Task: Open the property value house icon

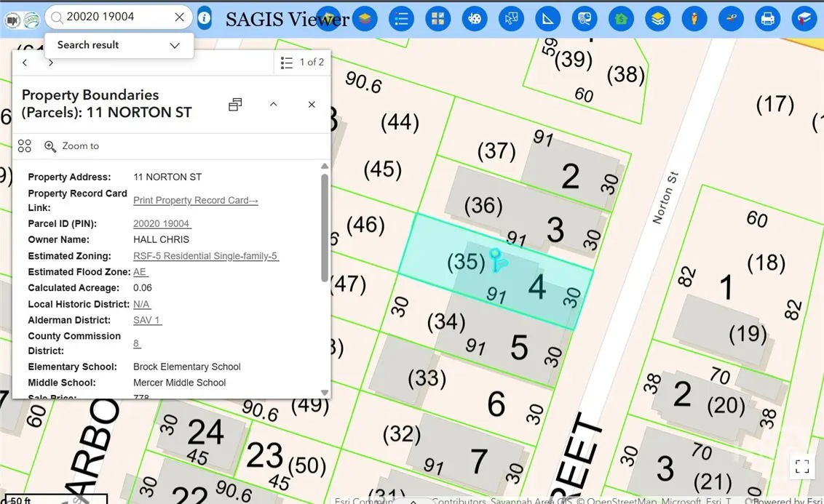Action: coord(621,18)
